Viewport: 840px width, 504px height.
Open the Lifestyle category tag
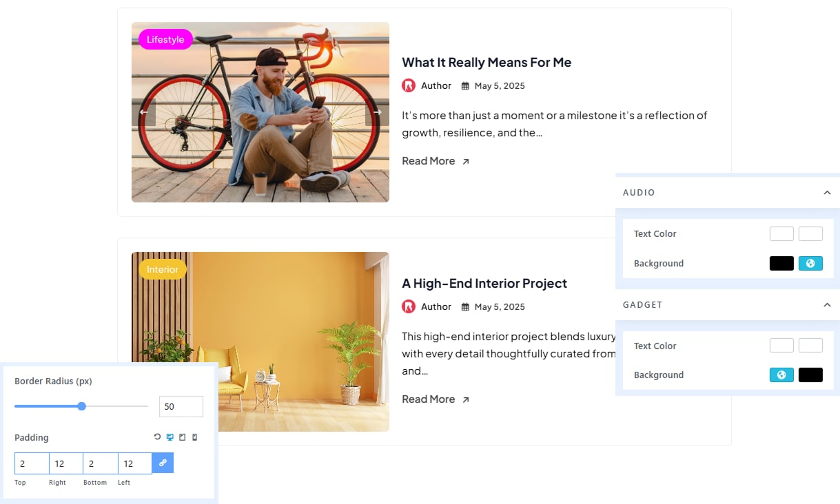(x=165, y=39)
